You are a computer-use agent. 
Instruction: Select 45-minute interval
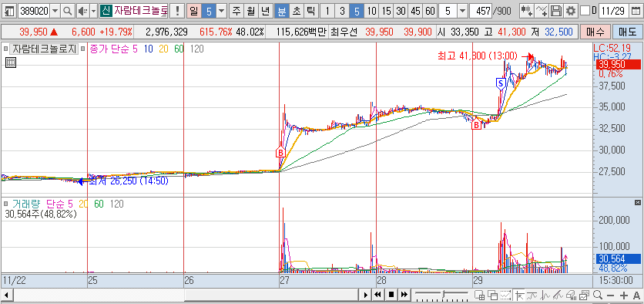click(x=416, y=11)
